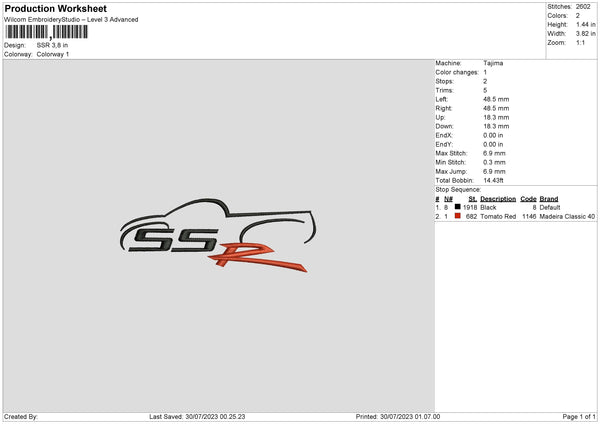Image resolution: width=600 pixels, height=424 pixels.
Task: Click the Production Worksheet title
Action: (x=55, y=8)
